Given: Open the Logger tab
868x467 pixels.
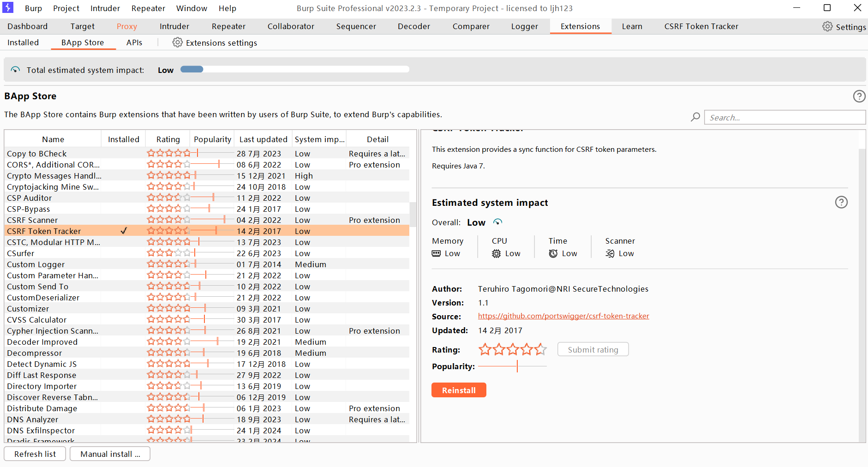Looking at the screenshot, I should [x=524, y=26].
